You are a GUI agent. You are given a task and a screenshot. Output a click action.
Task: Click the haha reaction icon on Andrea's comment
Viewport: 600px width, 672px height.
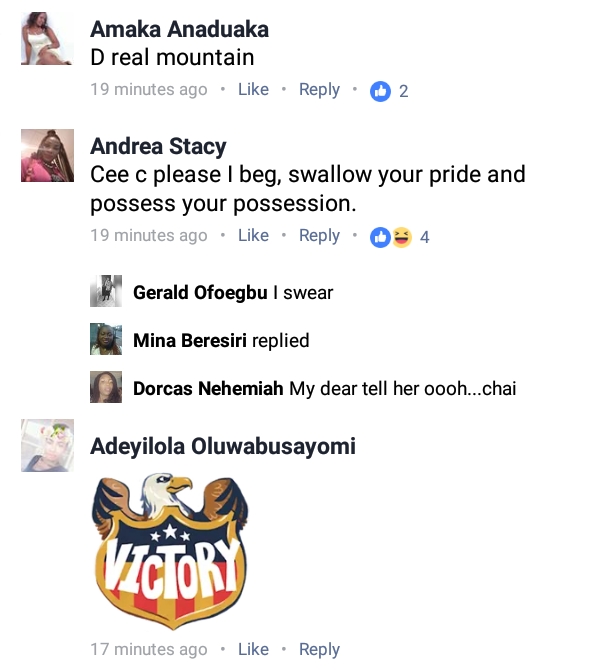(402, 237)
